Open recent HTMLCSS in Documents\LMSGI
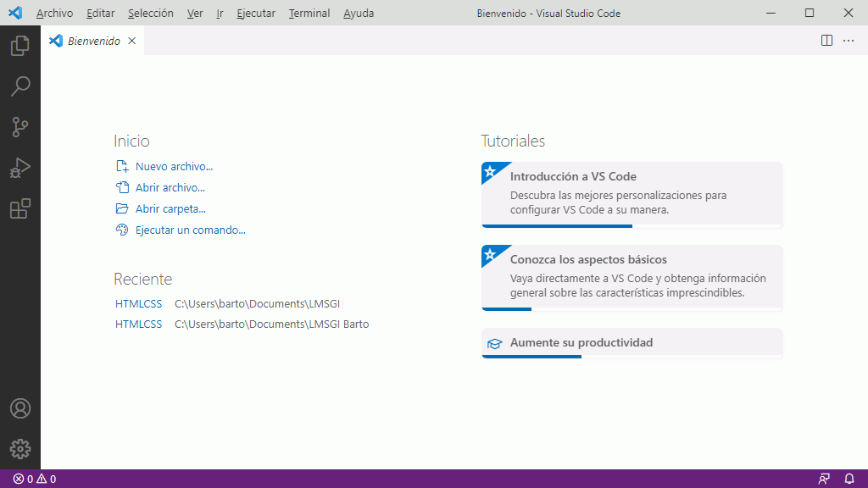868x488 pixels. click(x=138, y=304)
